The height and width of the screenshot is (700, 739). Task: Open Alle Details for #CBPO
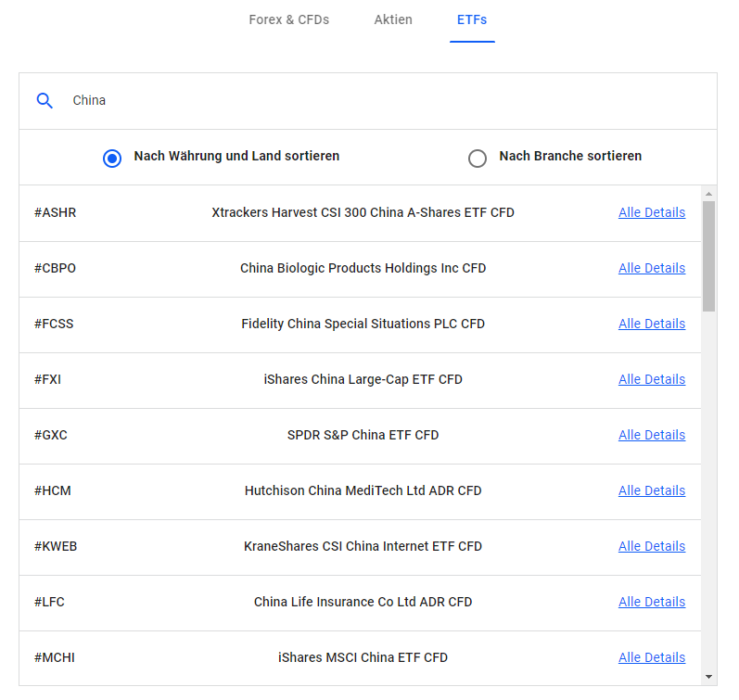(652, 268)
